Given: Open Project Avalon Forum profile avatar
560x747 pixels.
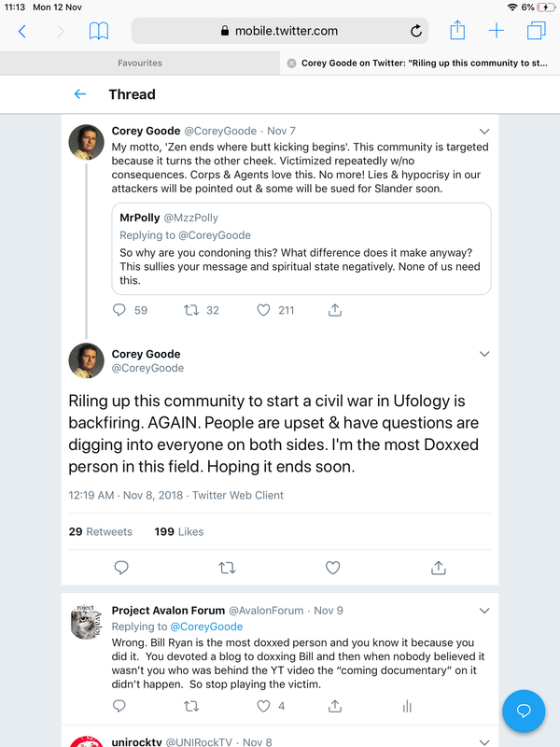Looking at the screenshot, I should point(86,621).
